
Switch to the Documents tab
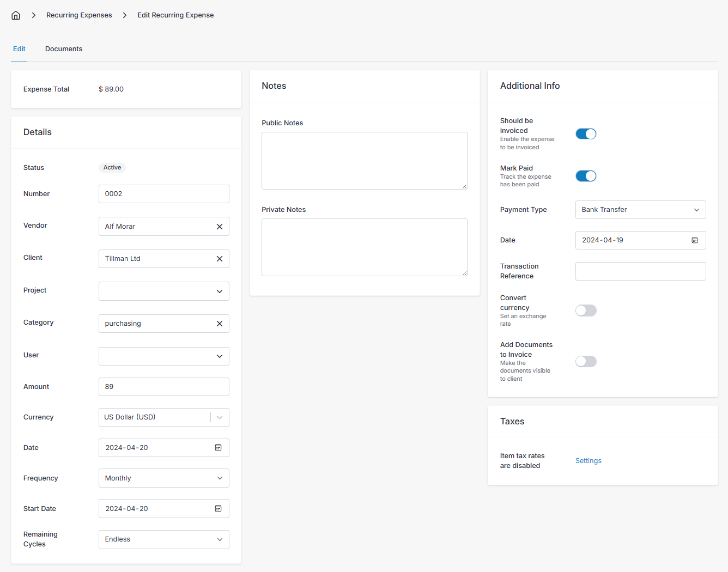click(63, 48)
